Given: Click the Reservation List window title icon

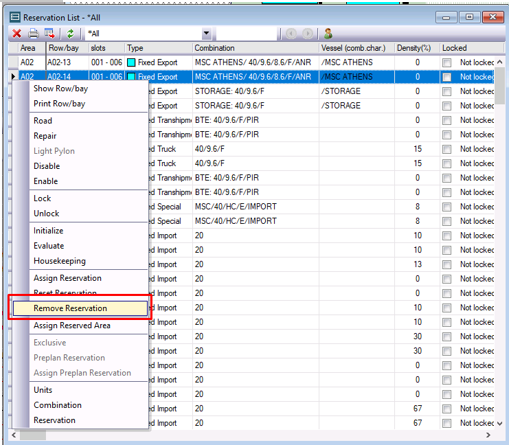Looking at the screenshot, I should click(15, 17).
